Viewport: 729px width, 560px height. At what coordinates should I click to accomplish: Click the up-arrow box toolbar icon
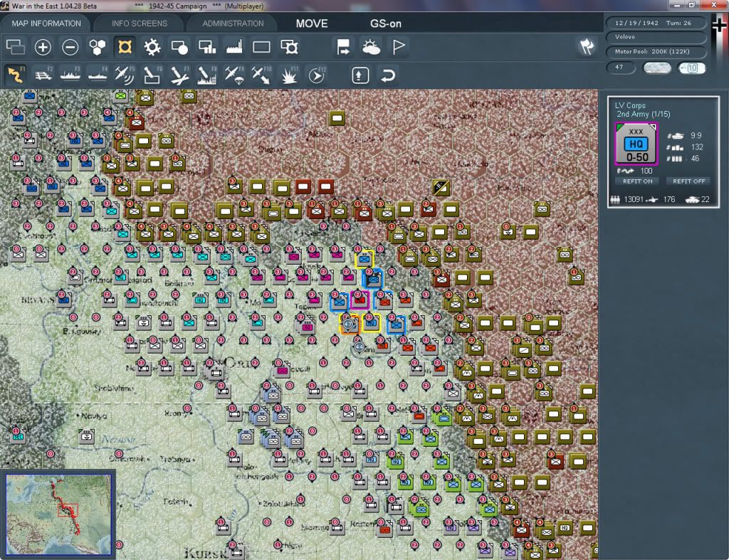click(360, 75)
